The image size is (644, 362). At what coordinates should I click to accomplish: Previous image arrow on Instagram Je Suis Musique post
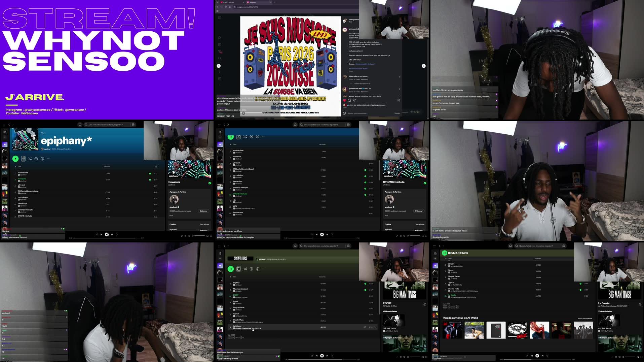[219, 66]
